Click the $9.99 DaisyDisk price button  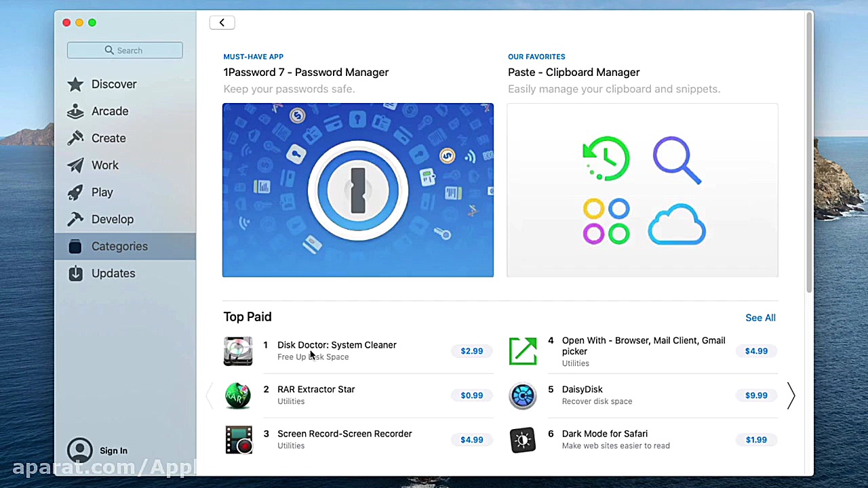756,395
